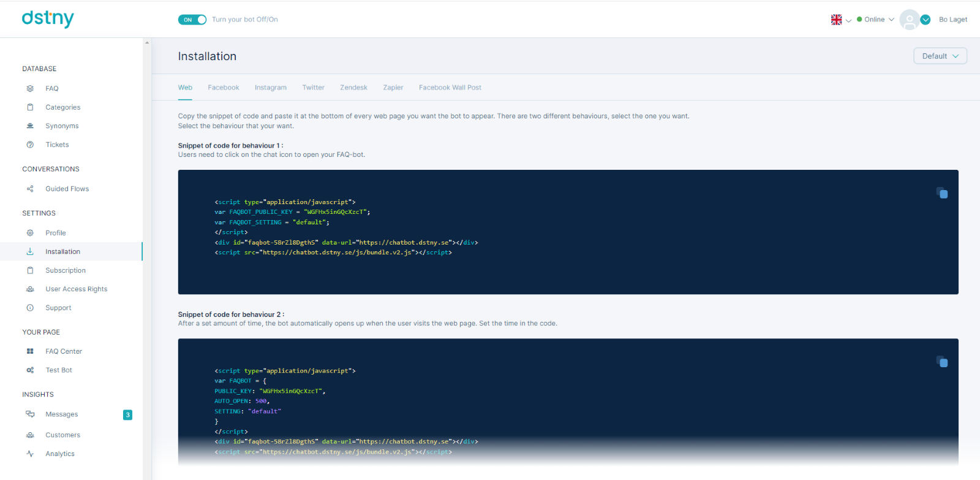The height and width of the screenshot is (480, 980).
Task: Click the Messages unread count badge
Action: coord(127,415)
